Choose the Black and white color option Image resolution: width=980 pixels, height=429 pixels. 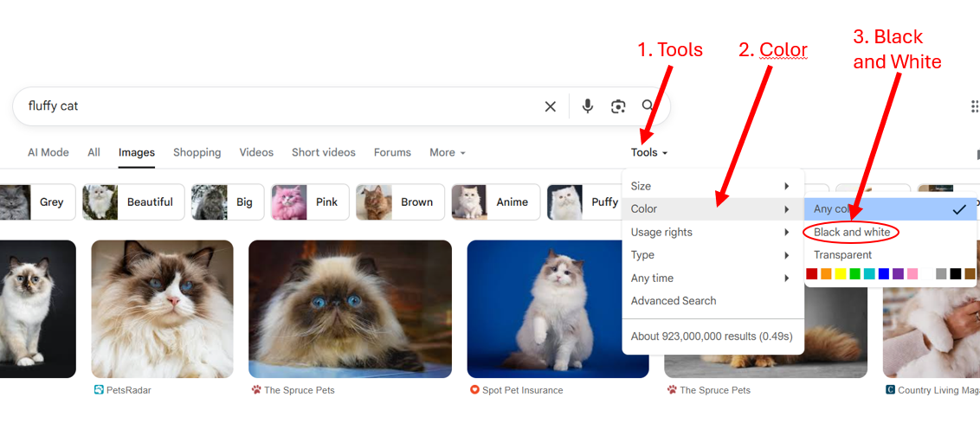tap(891, 233)
